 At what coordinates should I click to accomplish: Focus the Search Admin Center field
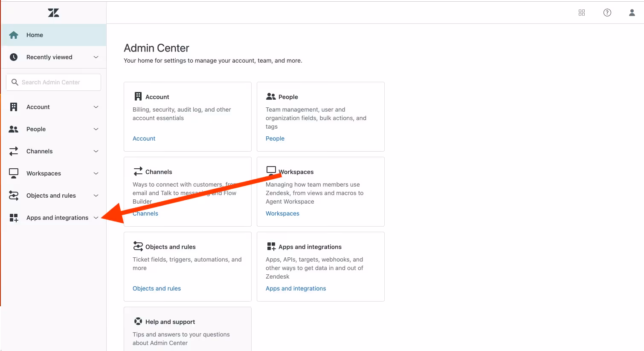tap(54, 82)
